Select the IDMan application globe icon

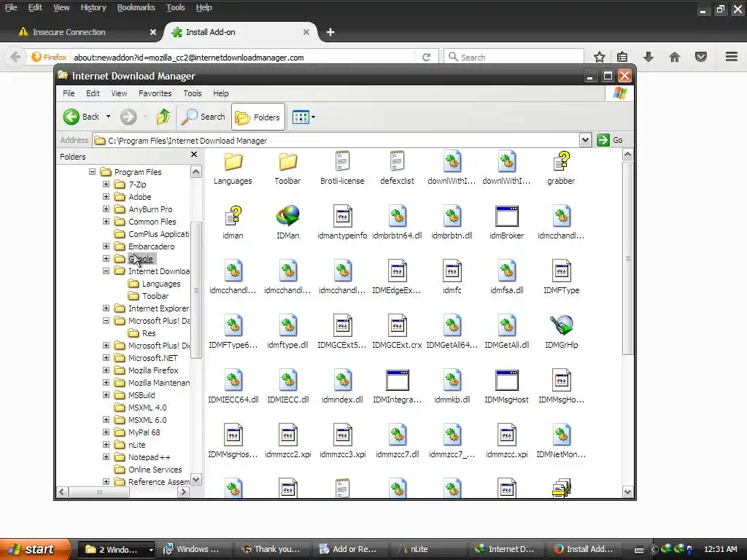287,216
